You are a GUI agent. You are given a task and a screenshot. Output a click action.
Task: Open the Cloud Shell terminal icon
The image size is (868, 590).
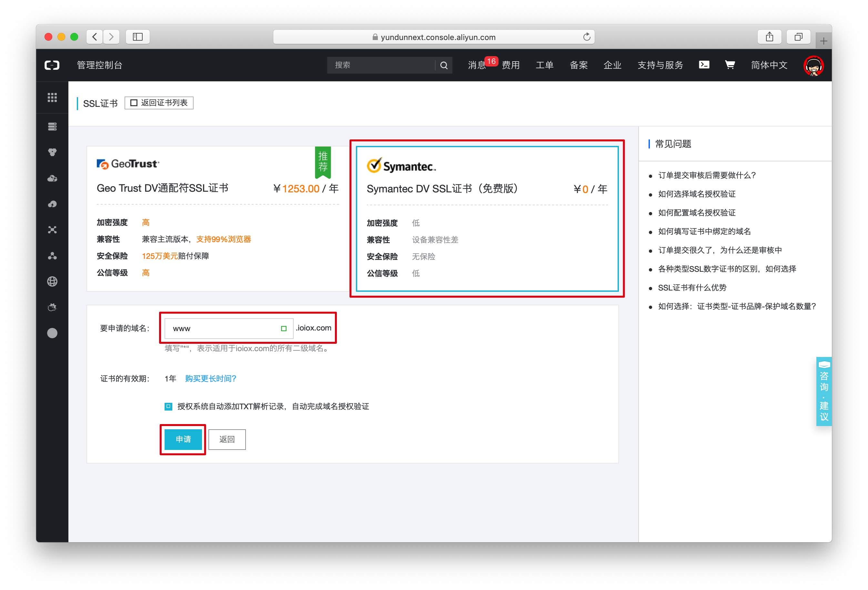[x=704, y=65]
